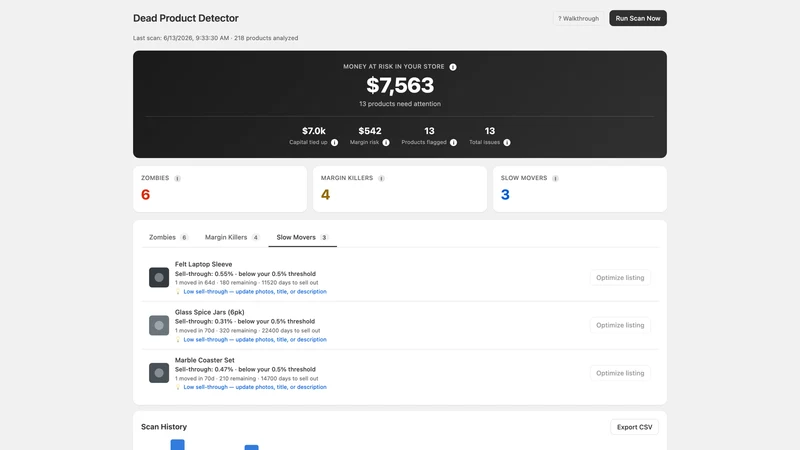Click the $542 margin risk value
The image size is (800, 450).
click(370, 131)
